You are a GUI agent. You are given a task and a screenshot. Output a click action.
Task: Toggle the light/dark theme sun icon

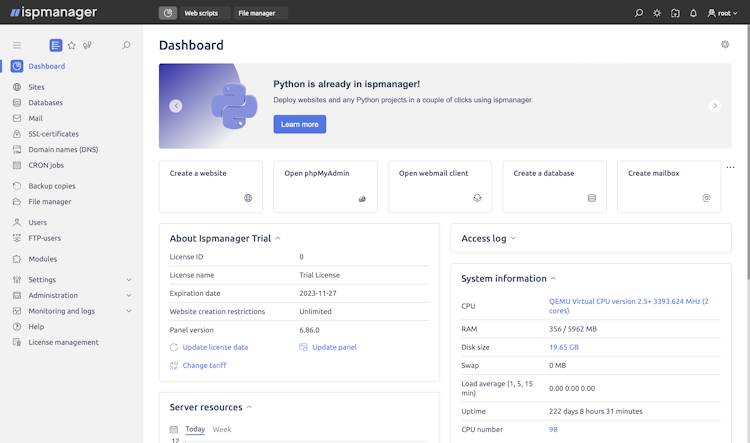click(657, 13)
